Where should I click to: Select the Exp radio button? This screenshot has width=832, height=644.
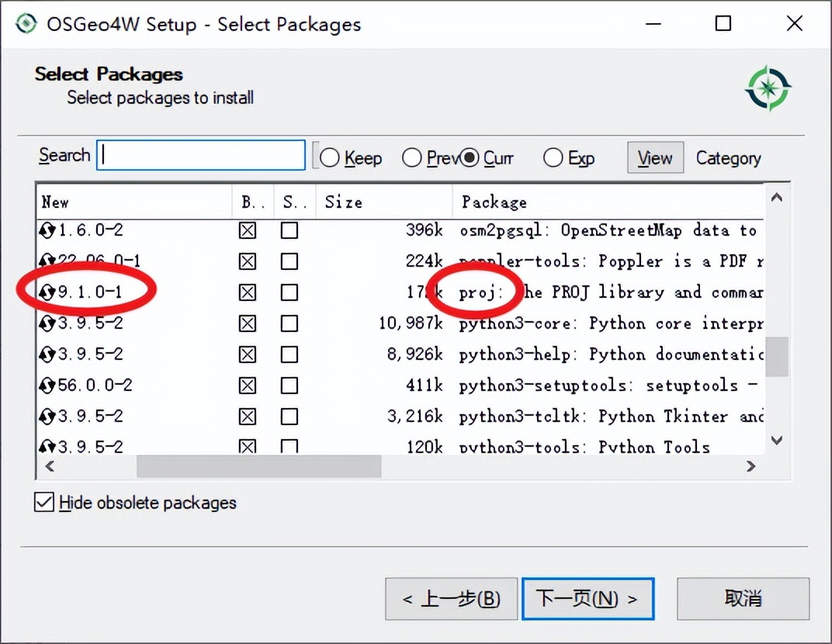click(553, 158)
